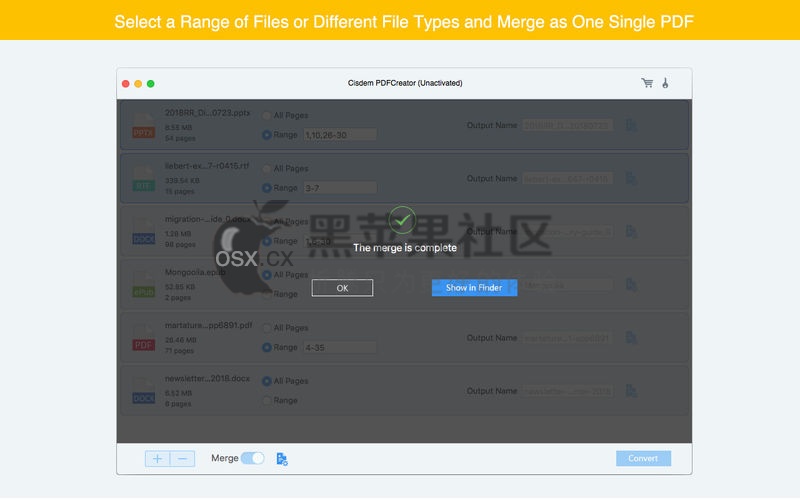This screenshot has width=800, height=500.
Task: Add a file with the plus button
Action: [x=158, y=459]
